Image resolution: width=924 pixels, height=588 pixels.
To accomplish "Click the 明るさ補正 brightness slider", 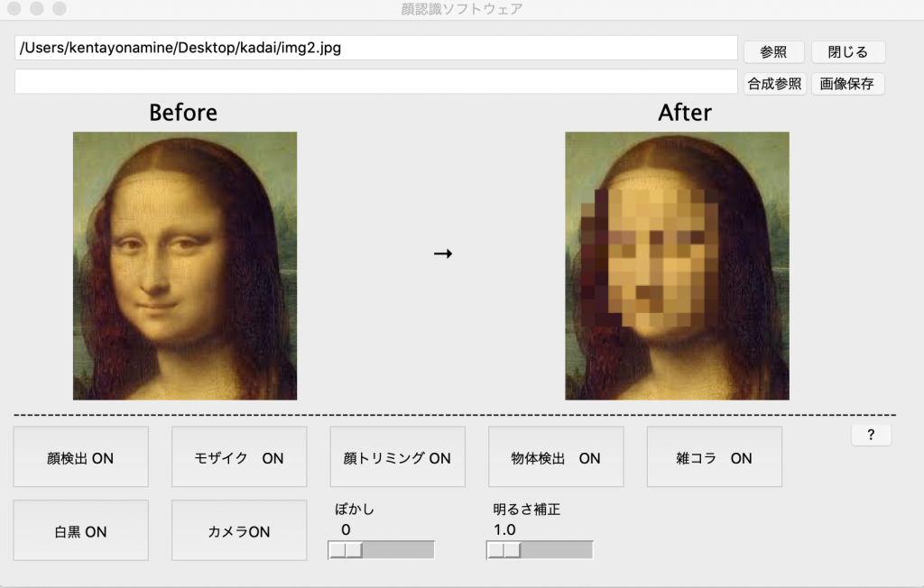I will [540, 550].
